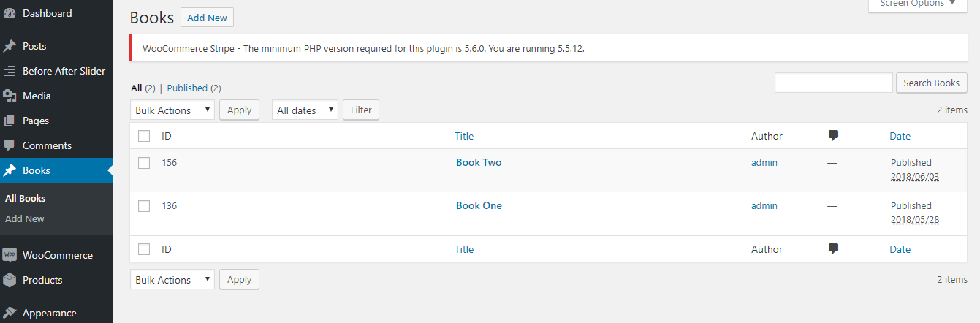The height and width of the screenshot is (323, 980).
Task: Expand the All dates filter dropdown
Action: click(305, 110)
